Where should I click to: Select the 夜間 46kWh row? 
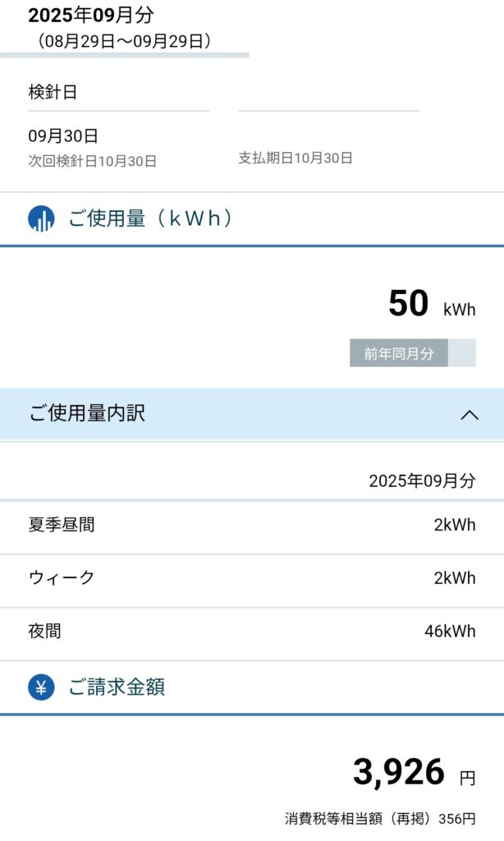[251, 632]
